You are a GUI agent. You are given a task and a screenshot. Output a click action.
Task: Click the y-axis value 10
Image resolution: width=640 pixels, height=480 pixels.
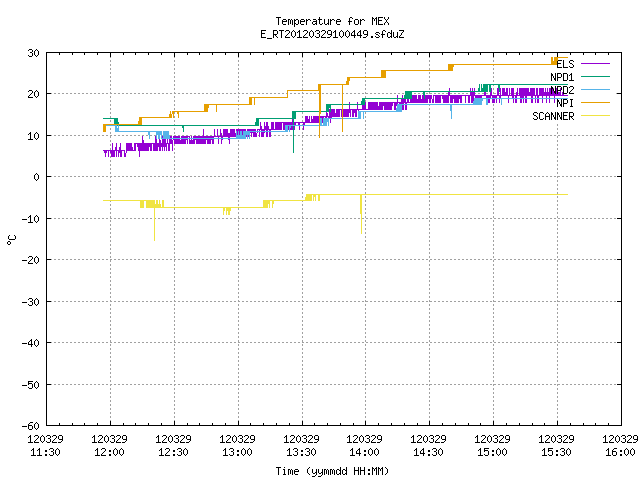tap(33, 136)
